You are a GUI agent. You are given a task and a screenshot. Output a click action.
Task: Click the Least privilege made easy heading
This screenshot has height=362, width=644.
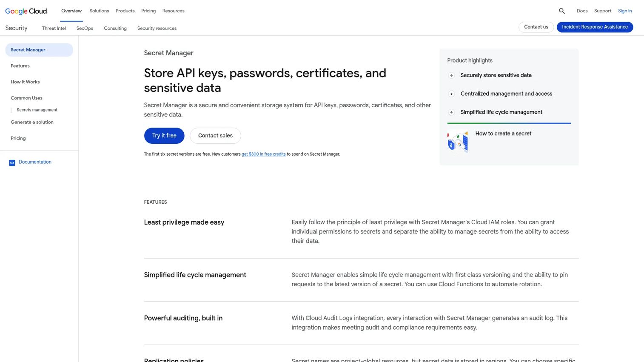click(x=184, y=222)
